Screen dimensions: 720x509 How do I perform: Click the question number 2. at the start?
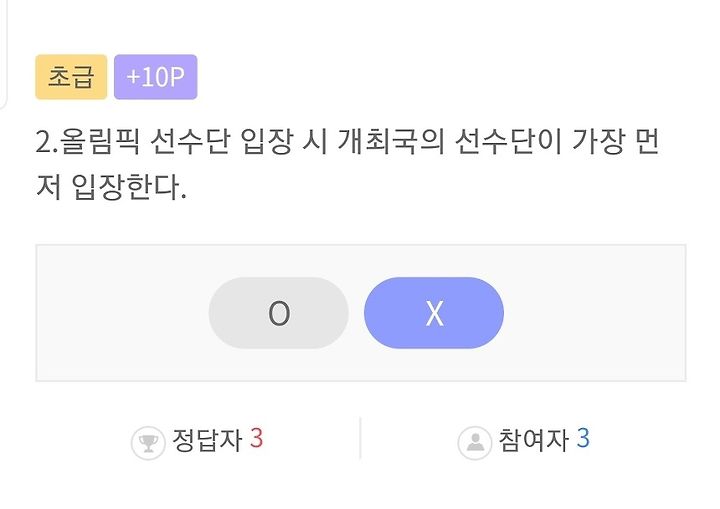(47, 142)
